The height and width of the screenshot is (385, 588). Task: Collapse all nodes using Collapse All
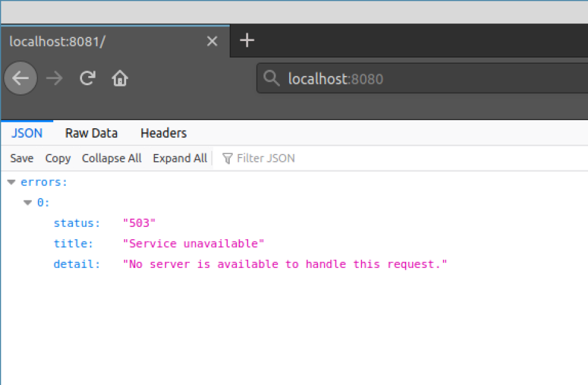point(111,158)
